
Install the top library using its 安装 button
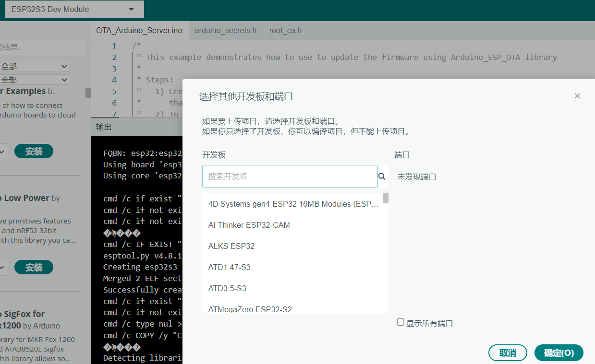(x=34, y=151)
